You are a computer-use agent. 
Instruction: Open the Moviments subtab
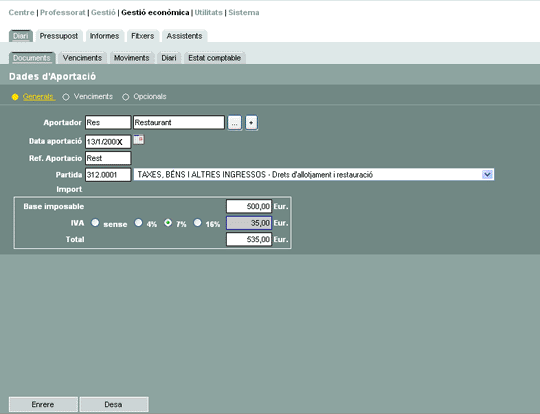pos(132,58)
